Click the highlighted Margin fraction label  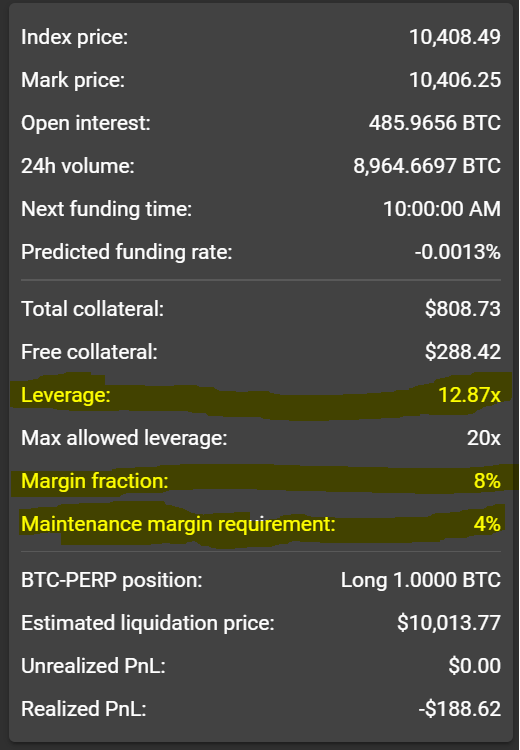(95, 481)
